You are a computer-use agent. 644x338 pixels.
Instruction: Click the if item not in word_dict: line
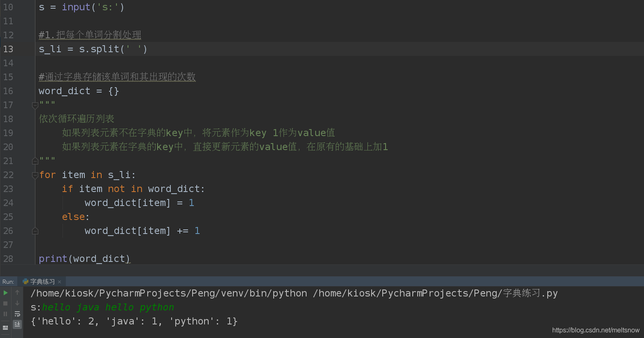pos(133,189)
